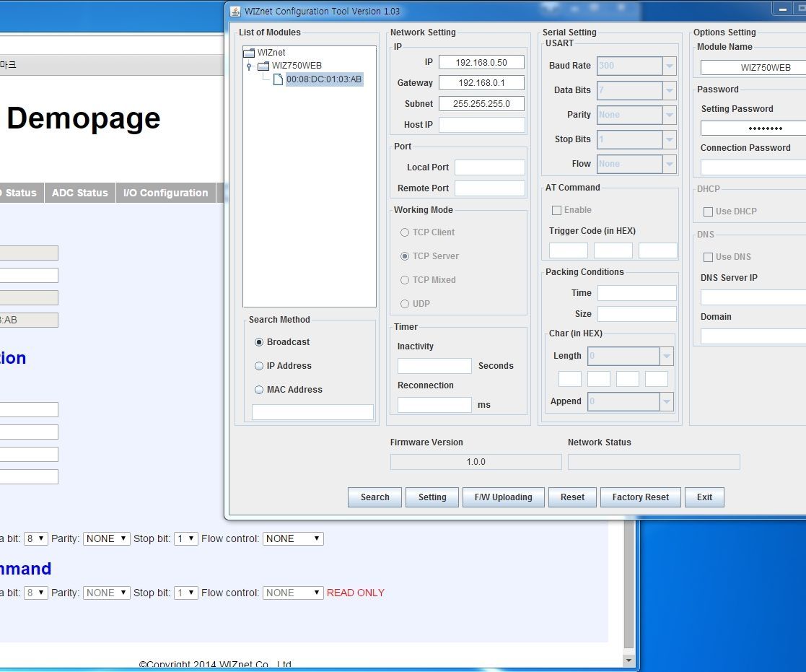Click F/W Uploading button
Viewport: 806px width, 672px height.
tap(503, 497)
